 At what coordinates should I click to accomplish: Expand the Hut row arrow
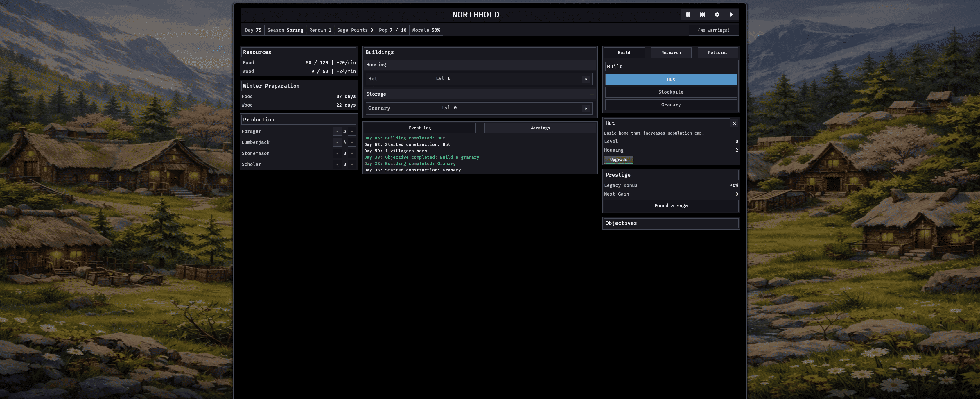[x=586, y=79]
